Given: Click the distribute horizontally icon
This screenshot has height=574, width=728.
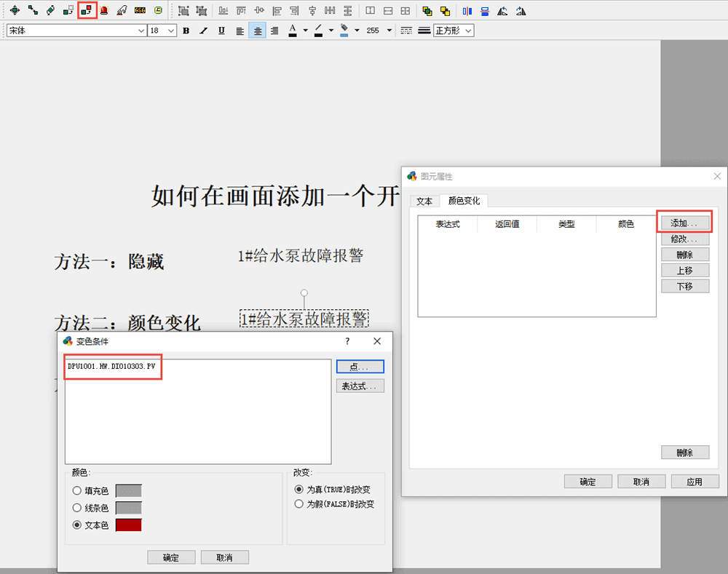Looking at the screenshot, I should coord(330,11).
